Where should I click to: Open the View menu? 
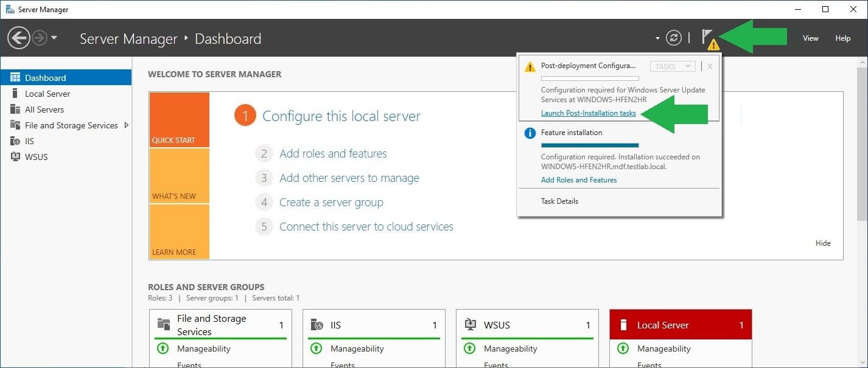pyautogui.click(x=810, y=38)
